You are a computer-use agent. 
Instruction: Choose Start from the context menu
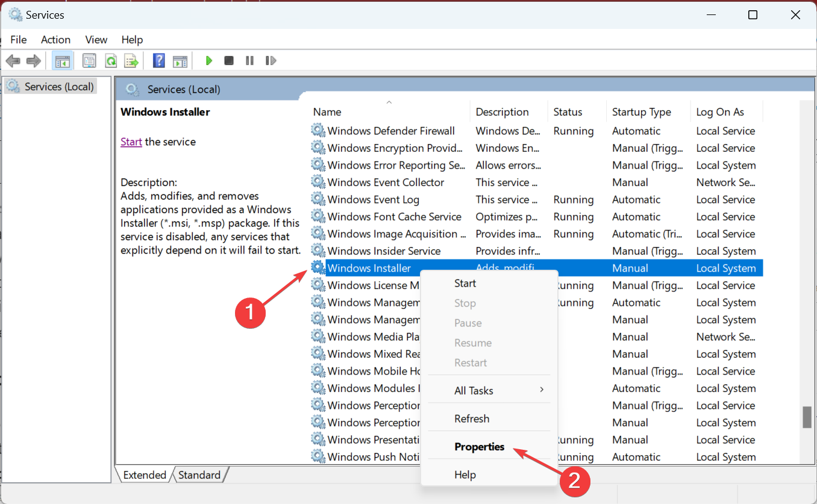pos(489,283)
